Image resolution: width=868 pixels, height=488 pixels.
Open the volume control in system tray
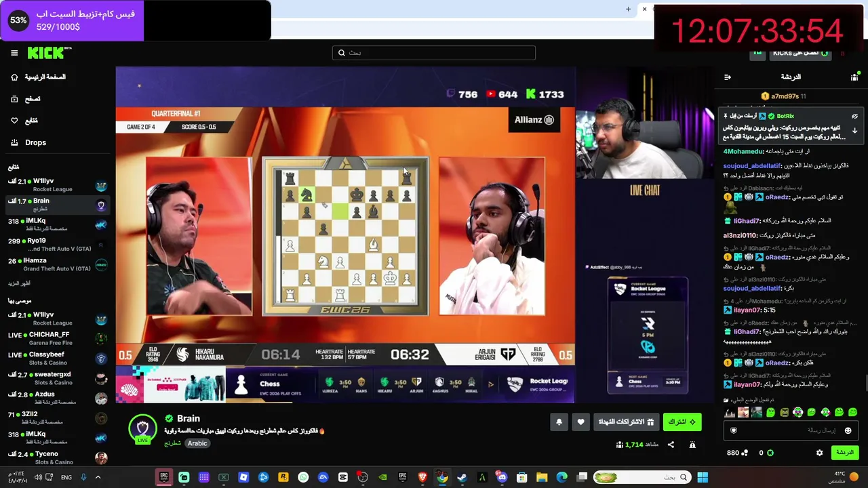coord(38,477)
